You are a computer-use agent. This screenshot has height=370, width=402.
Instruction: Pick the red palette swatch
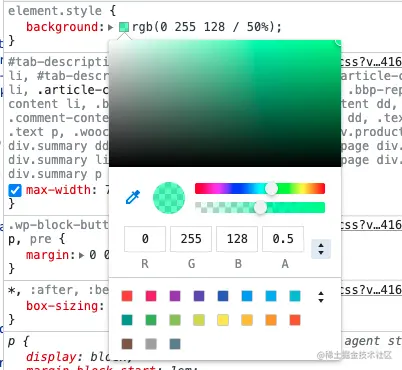coord(127,296)
